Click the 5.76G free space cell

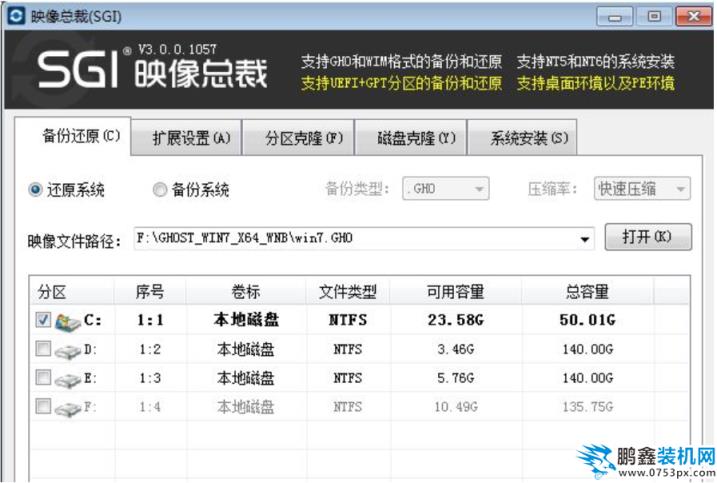coord(455,378)
